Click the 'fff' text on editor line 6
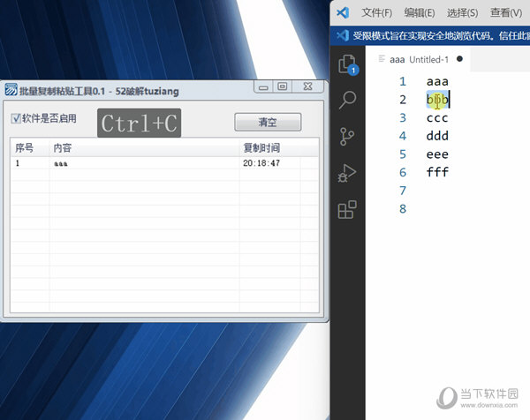The width and height of the screenshot is (530, 420). click(x=437, y=172)
